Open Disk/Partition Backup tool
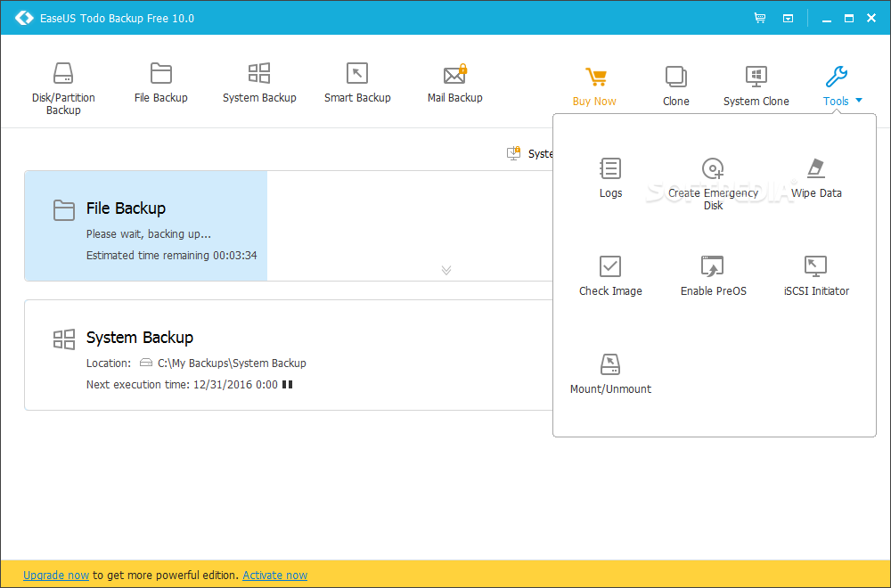The height and width of the screenshot is (588, 891). tap(63, 88)
